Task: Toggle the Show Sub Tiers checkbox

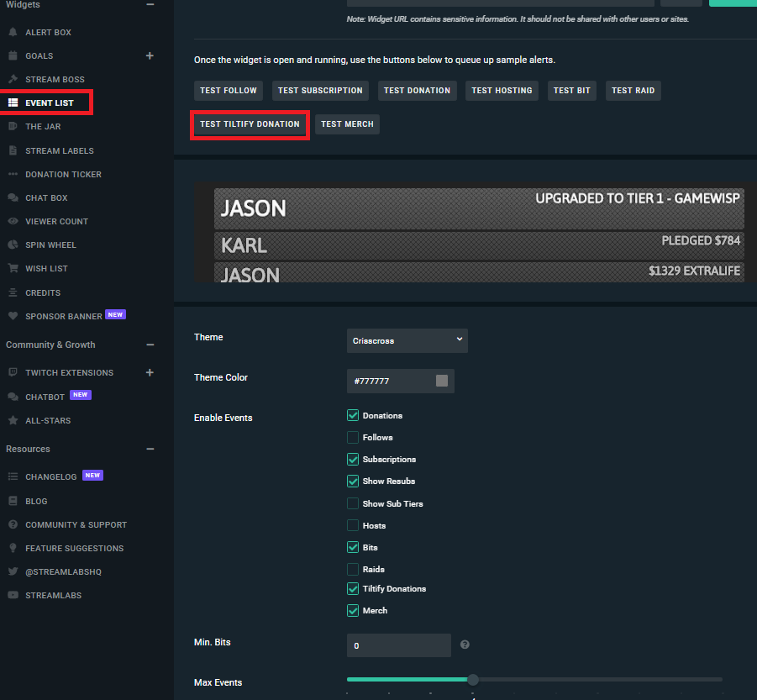Action: 353,503
